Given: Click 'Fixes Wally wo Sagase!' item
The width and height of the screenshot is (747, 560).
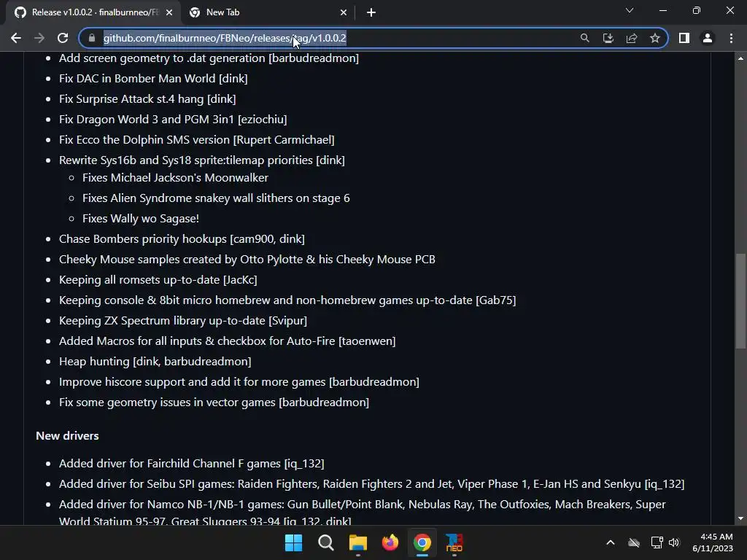Looking at the screenshot, I should click(x=141, y=219).
